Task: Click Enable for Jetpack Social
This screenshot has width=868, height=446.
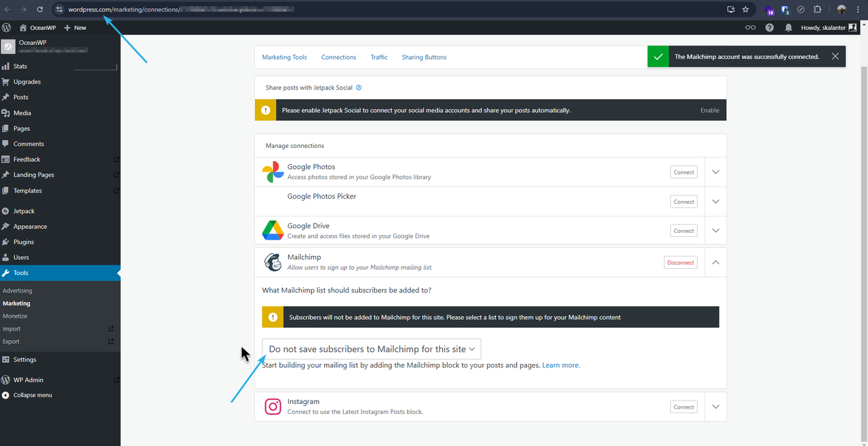Action: coord(710,110)
